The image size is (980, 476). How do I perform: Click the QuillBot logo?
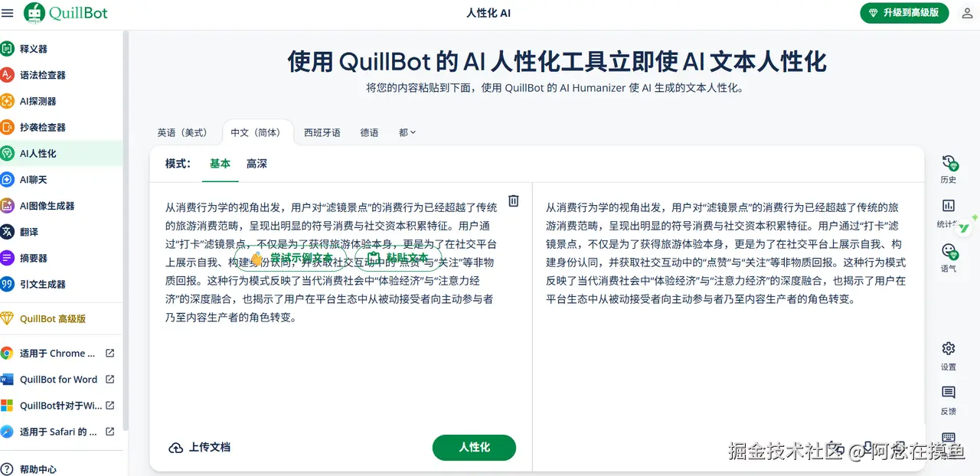[x=66, y=13]
